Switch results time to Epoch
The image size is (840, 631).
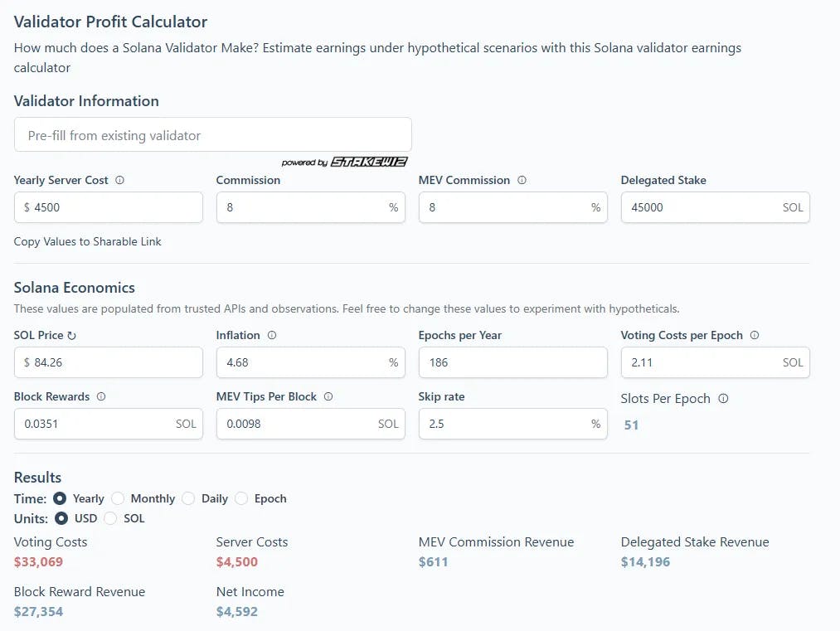[240, 498]
